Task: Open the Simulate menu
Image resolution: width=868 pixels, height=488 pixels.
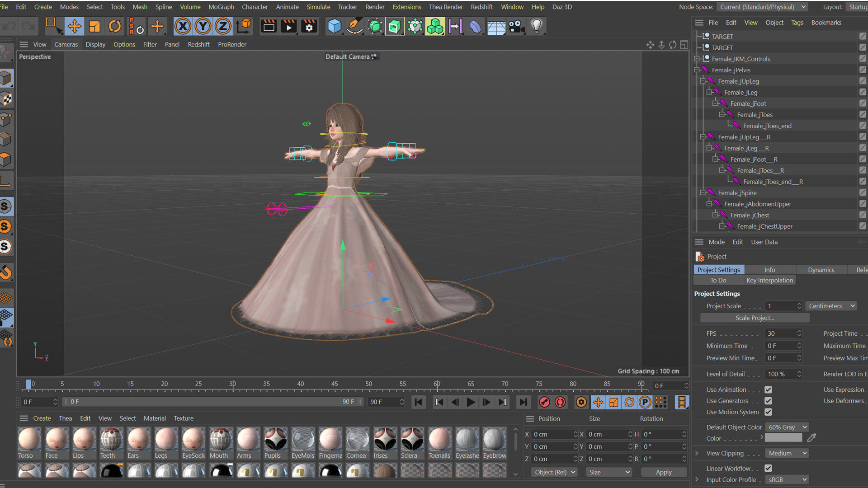Action: coord(318,7)
